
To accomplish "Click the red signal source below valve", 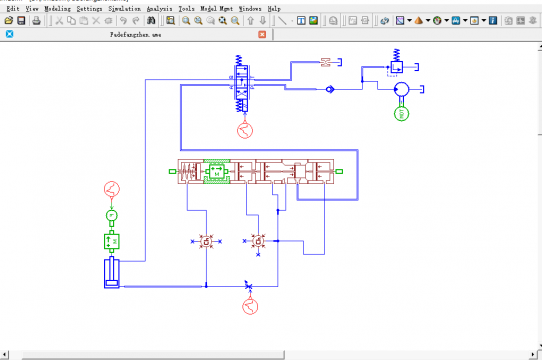I will click(245, 130).
